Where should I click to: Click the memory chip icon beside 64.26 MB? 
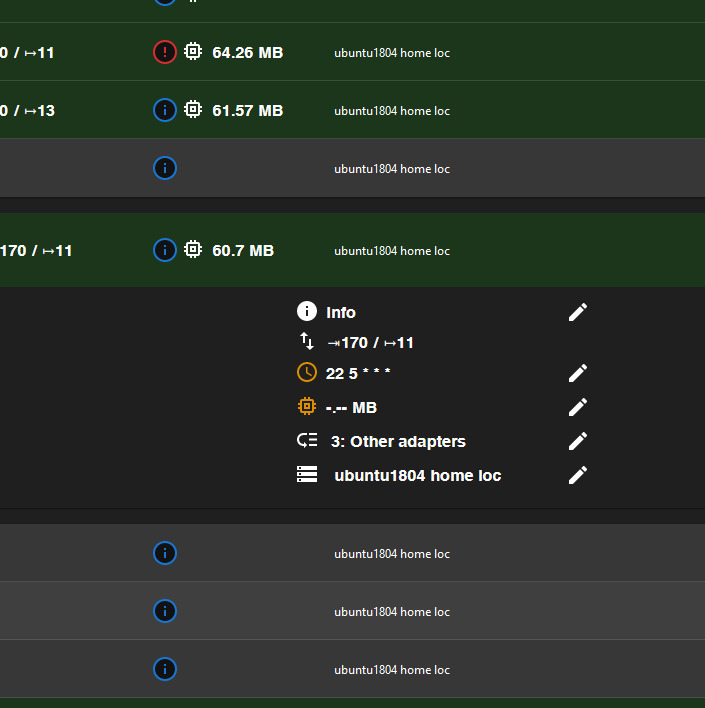tap(193, 51)
